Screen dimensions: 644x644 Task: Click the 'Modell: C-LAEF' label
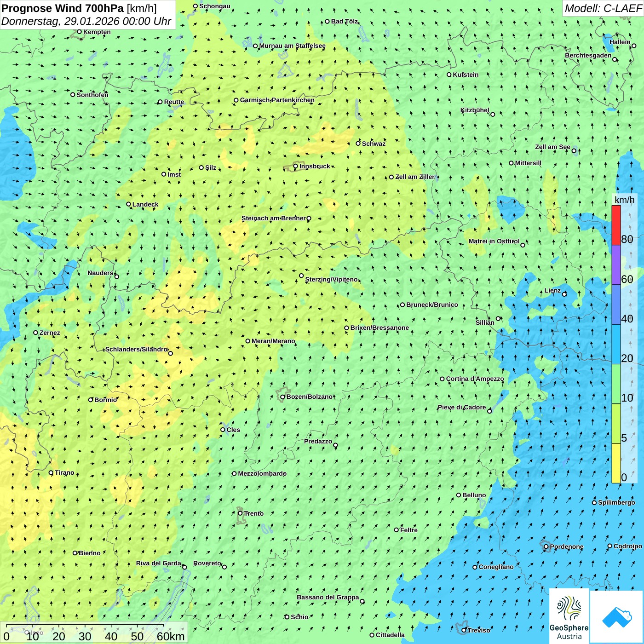pos(603,8)
